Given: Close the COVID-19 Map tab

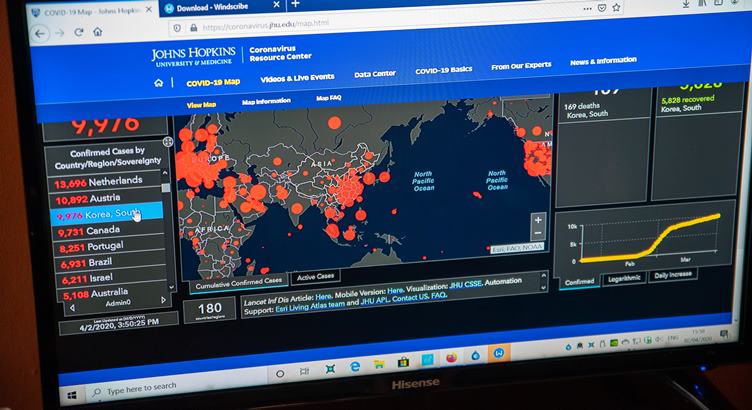Looking at the screenshot, I should 149,9.
